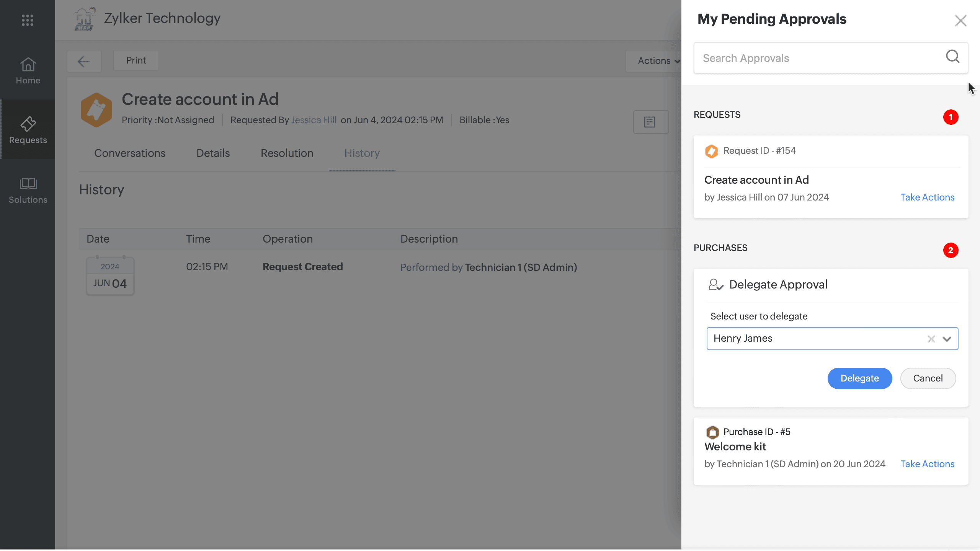This screenshot has height=551, width=980.
Task: Switch to the Details tab
Action: click(x=213, y=153)
